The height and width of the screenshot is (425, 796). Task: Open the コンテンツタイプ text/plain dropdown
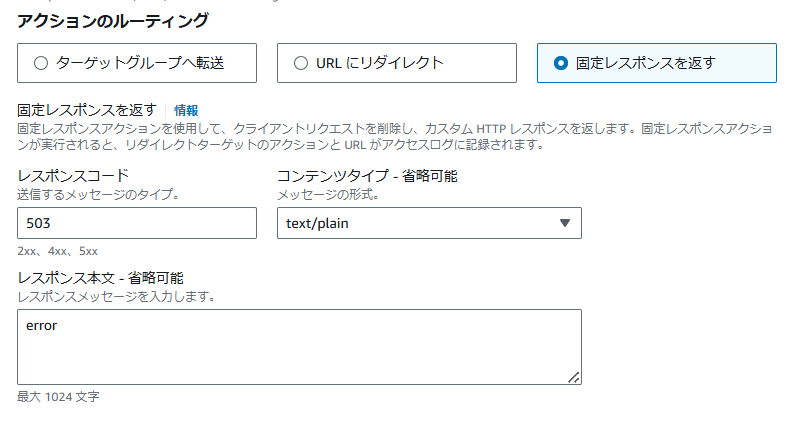pyautogui.click(x=429, y=223)
